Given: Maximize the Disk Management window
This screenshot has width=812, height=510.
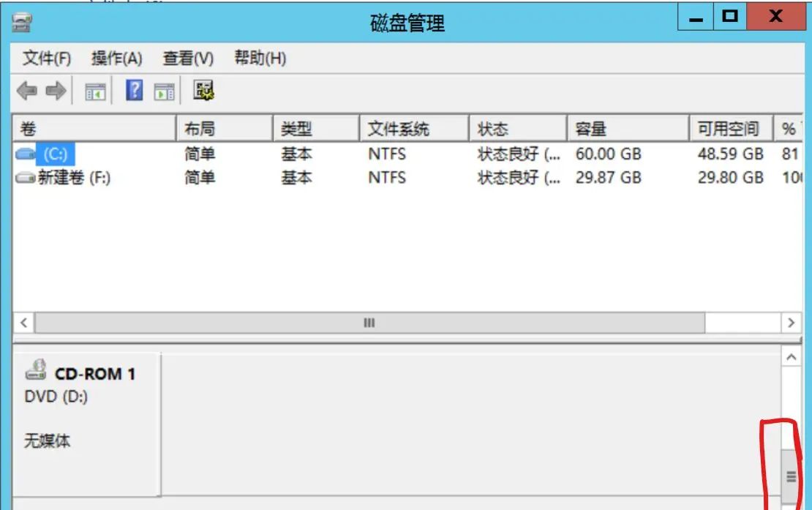Looking at the screenshot, I should click(729, 17).
